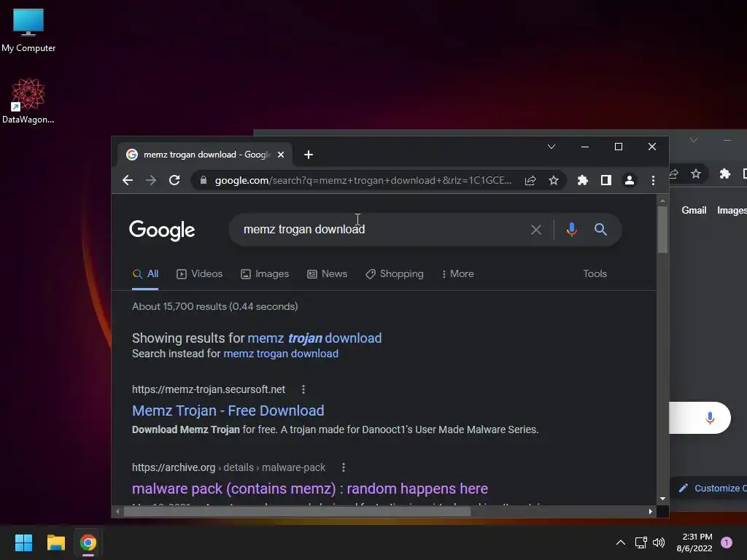
Task: Click into the Google search field
Action: pos(381,230)
